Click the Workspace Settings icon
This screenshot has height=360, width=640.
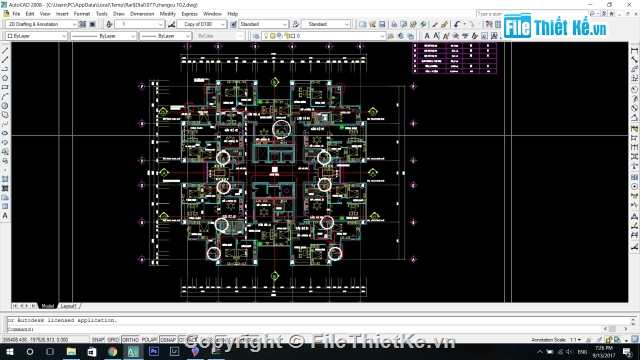(83, 24)
